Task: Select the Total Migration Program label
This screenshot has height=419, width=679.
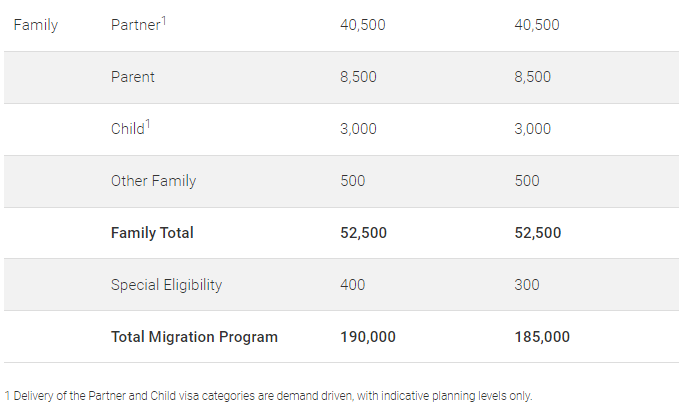Action: 194,337
